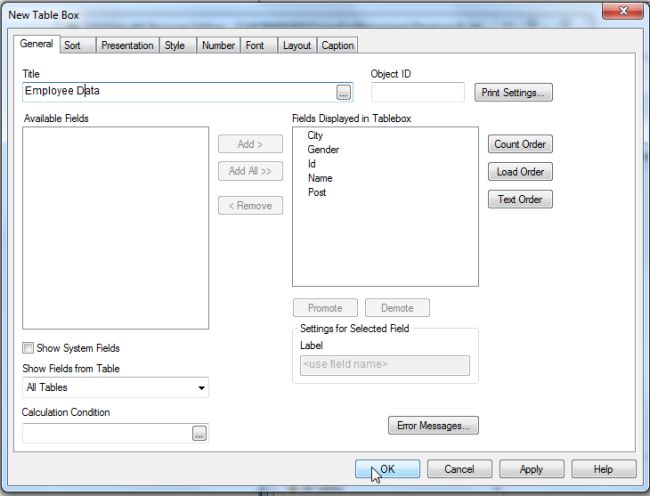Select the City field in displayed list
Screen dimensions: 650x496
315,135
